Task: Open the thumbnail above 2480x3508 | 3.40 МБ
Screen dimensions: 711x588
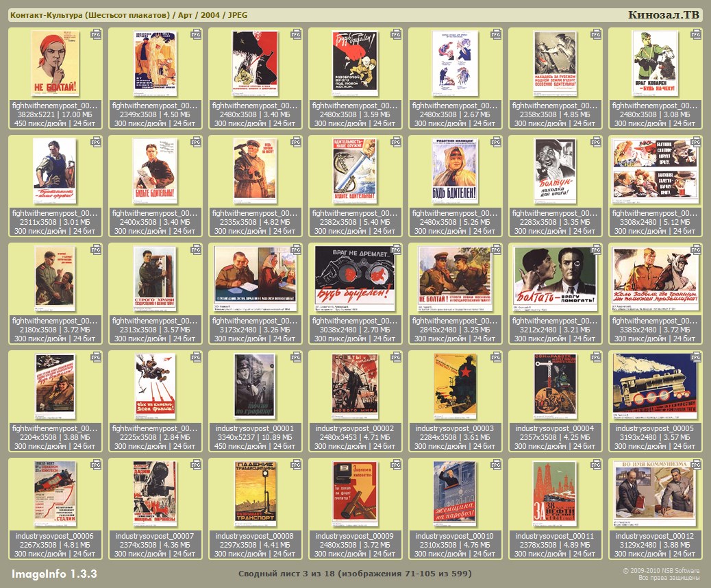Action: (x=255, y=63)
